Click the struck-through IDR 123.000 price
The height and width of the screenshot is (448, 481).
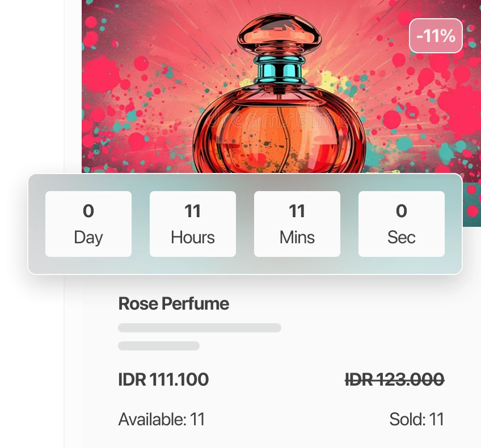[394, 379]
